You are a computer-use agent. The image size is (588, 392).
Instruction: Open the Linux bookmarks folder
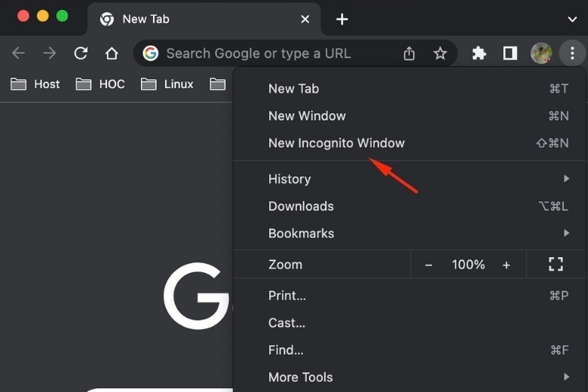point(167,84)
